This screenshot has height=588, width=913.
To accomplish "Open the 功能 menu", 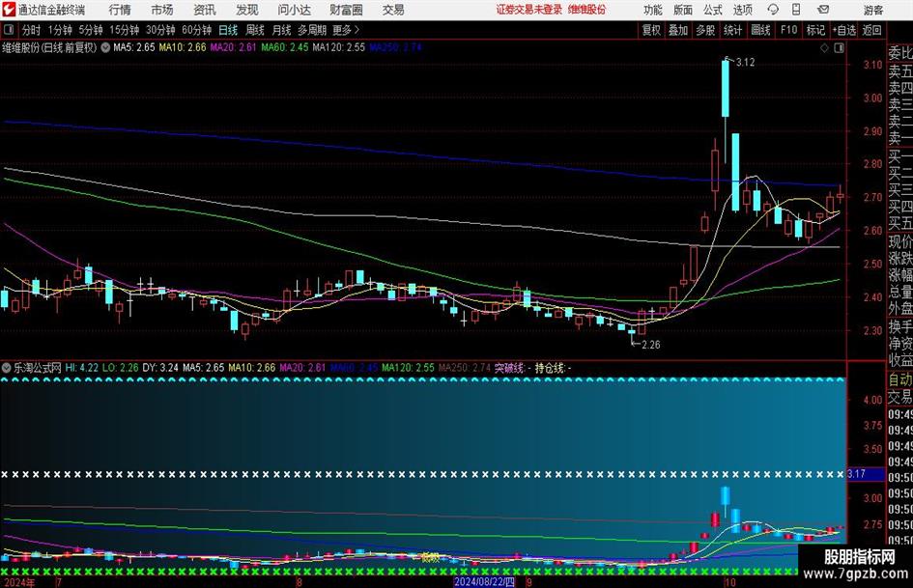I will [653, 10].
